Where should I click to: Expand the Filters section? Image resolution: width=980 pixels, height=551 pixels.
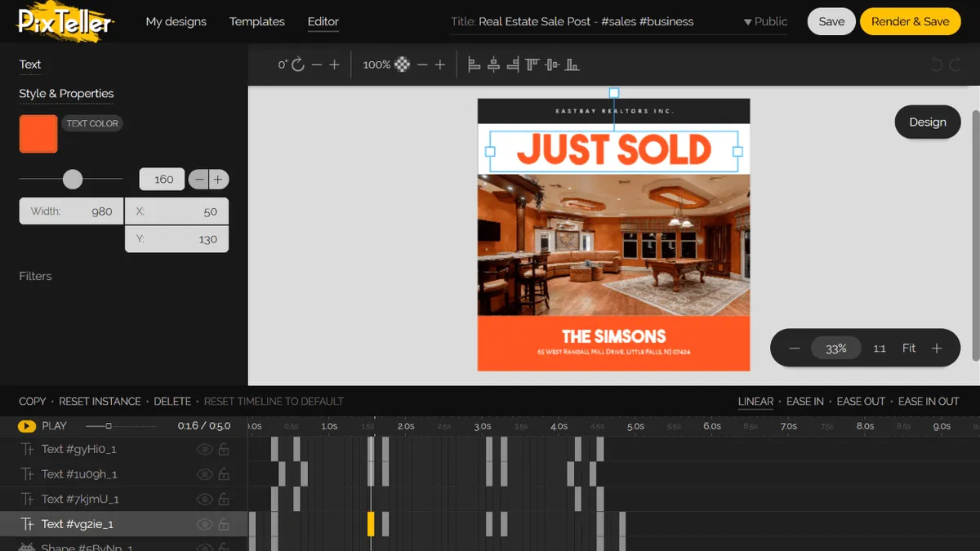(x=35, y=276)
